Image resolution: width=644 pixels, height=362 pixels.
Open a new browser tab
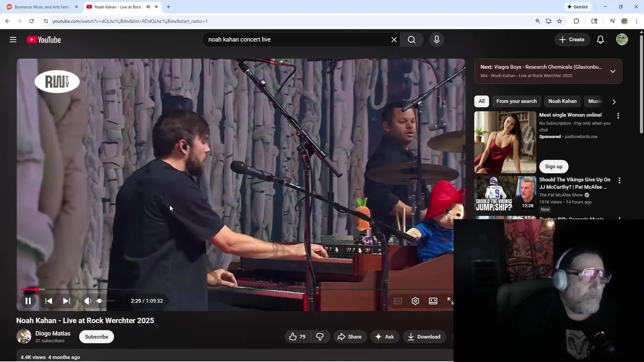click(168, 7)
